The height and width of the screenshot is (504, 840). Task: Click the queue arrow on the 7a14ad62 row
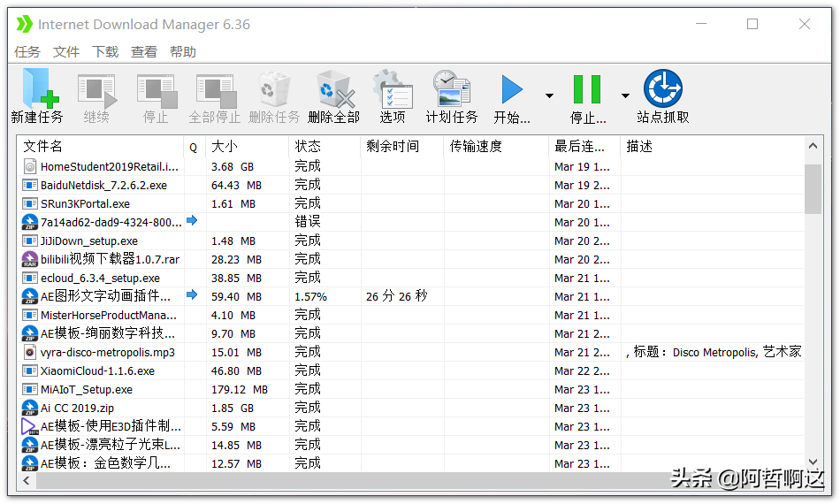[192, 220]
